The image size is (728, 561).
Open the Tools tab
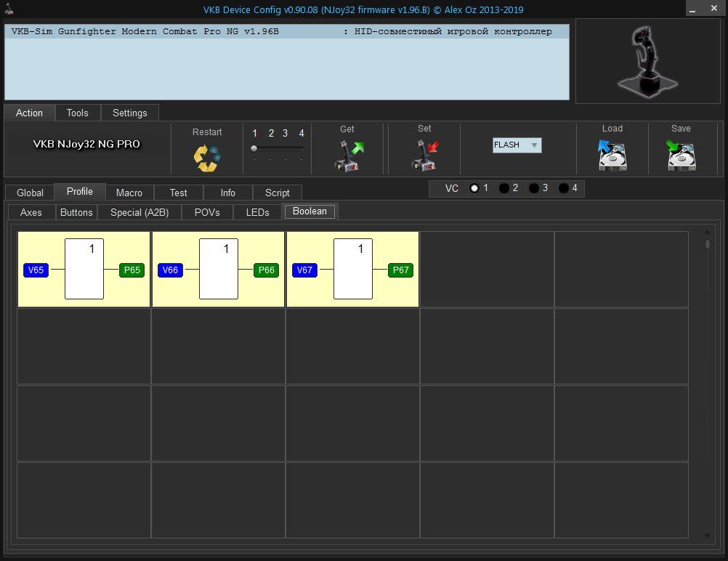click(x=78, y=113)
